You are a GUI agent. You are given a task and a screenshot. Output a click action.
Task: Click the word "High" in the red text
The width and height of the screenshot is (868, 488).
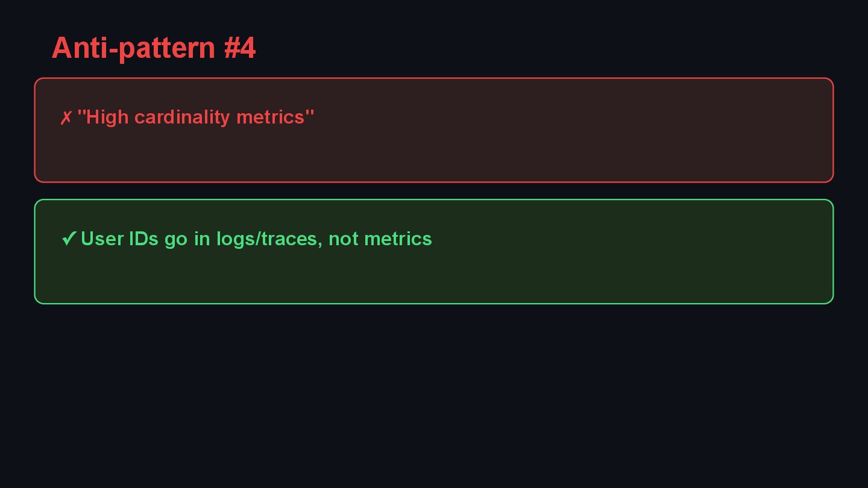[x=107, y=117]
